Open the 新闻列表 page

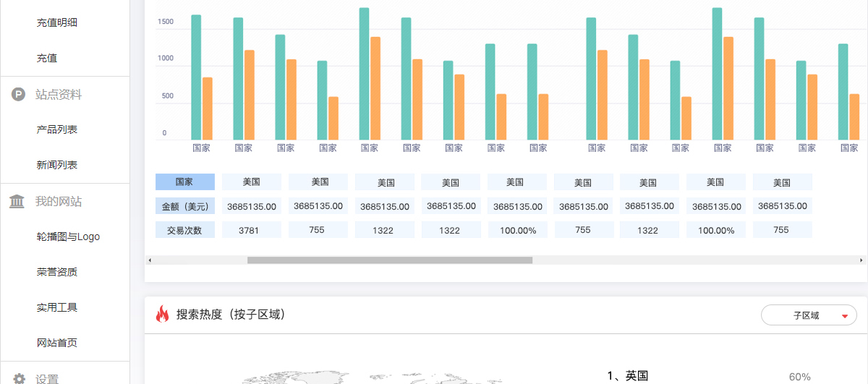57,165
